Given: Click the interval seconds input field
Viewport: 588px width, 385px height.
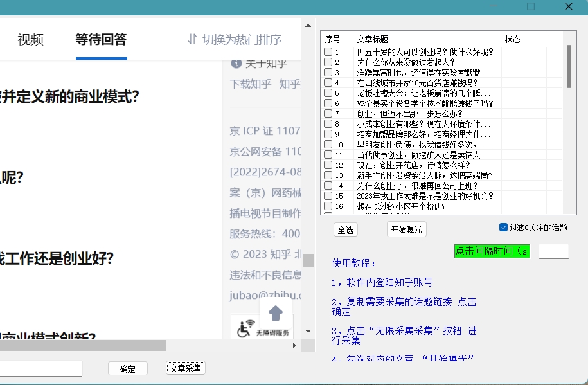Looking at the screenshot, I should click(x=554, y=251).
